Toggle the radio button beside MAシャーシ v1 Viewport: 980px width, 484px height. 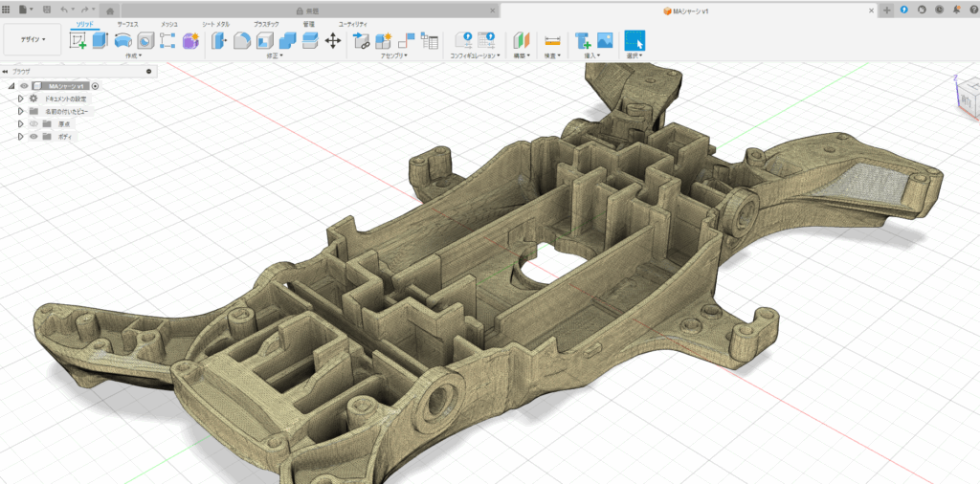click(96, 86)
